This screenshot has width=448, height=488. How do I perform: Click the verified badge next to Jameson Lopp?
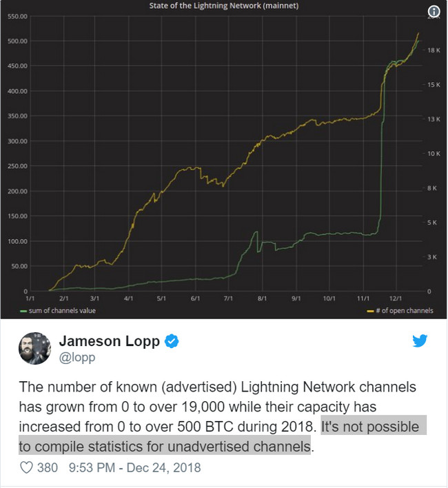tap(172, 341)
